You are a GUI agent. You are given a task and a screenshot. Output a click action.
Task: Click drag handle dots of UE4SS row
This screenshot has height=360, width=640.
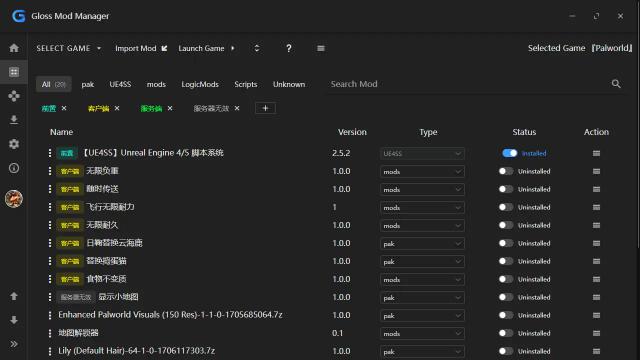point(50,153)
